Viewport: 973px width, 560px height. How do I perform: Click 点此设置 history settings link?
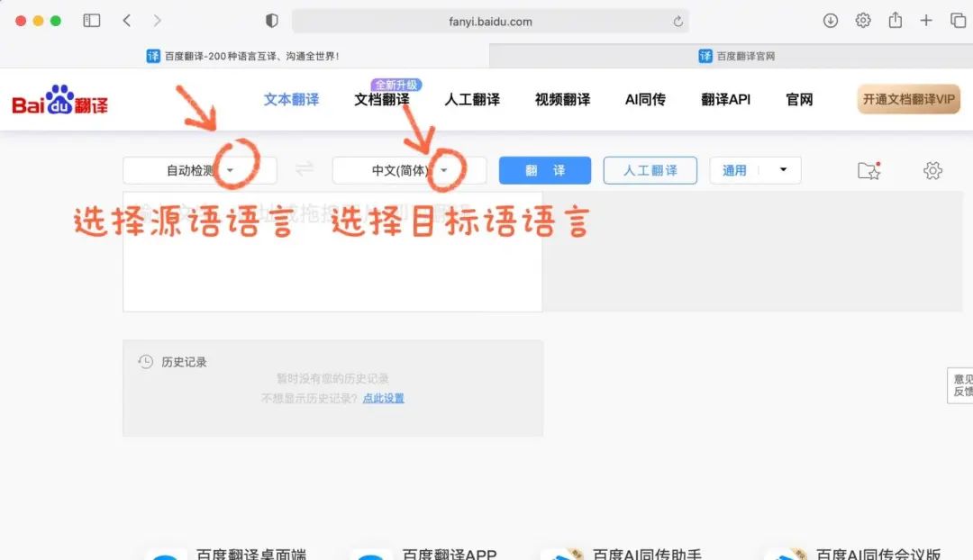(x=383, y=398)
